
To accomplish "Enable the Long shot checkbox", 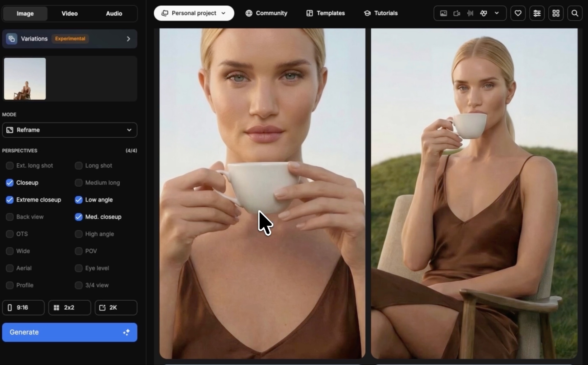I will (x=79, y=166).
